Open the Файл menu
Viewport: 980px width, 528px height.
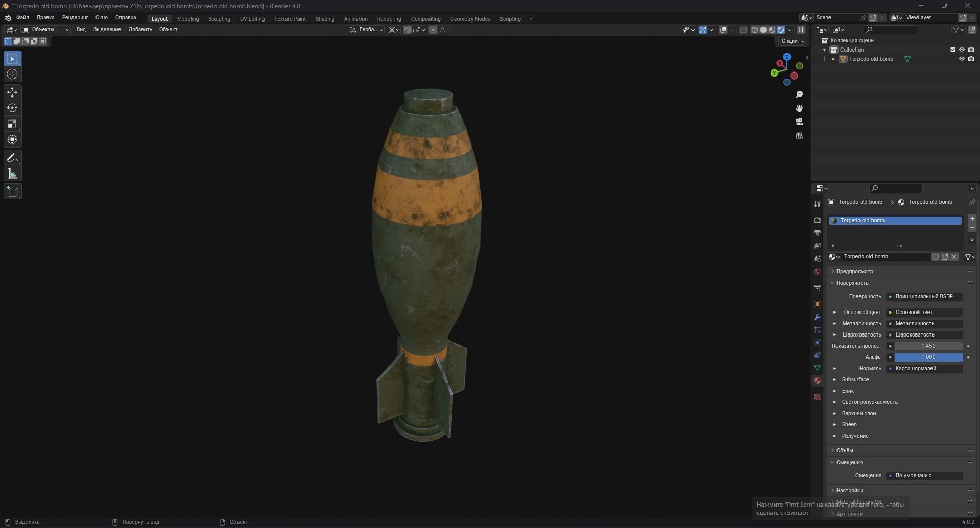pos(22,17)
